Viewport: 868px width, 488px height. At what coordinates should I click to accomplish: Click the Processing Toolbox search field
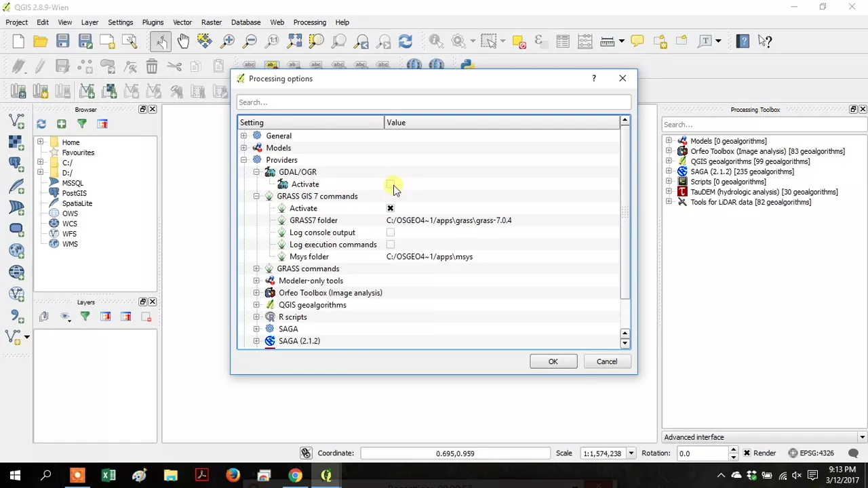(764, 125)
